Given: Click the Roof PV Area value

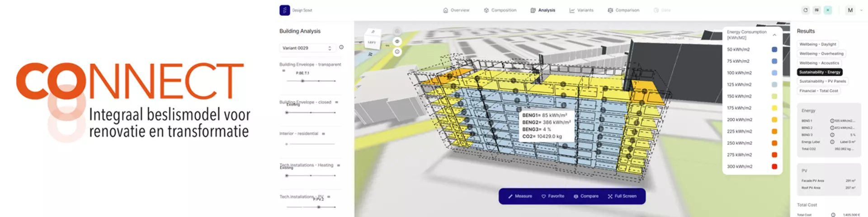Looking at the screenshot, I should [850, 188].
